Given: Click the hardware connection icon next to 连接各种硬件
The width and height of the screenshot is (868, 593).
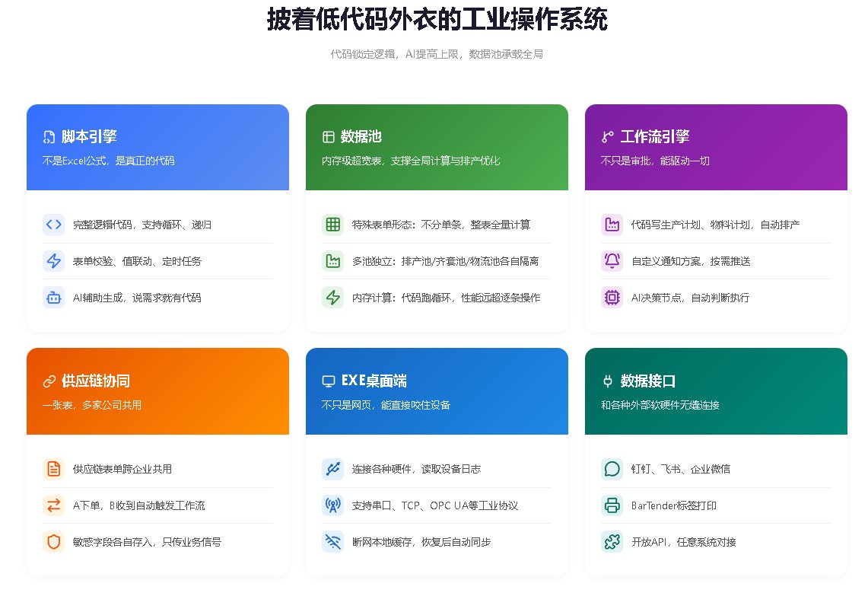Looking at the screenshot, I should 332,470.
